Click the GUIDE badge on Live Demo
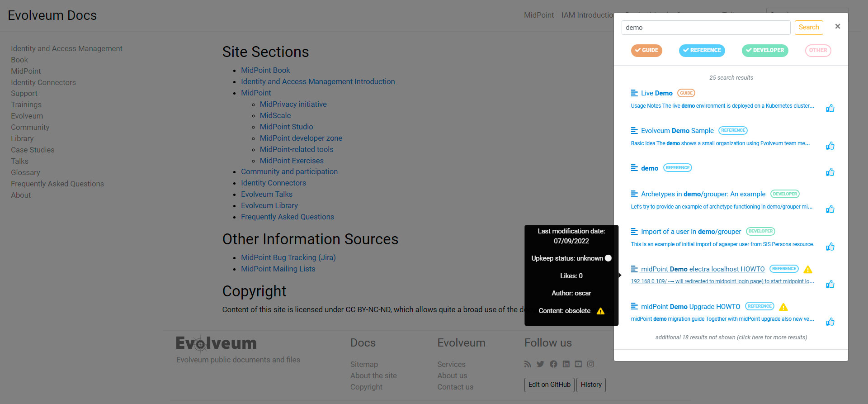This screenshot has height=404, width=868. 686,93
